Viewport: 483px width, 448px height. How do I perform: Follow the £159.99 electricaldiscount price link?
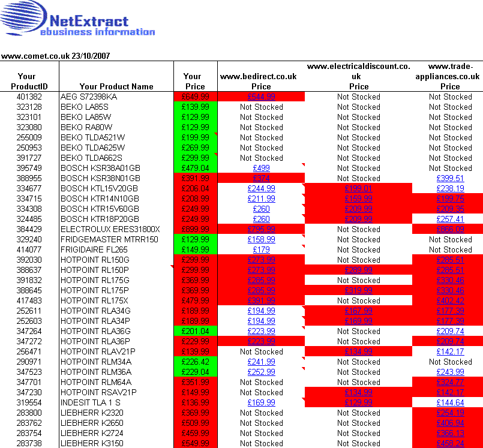click(x=359, y=199)
